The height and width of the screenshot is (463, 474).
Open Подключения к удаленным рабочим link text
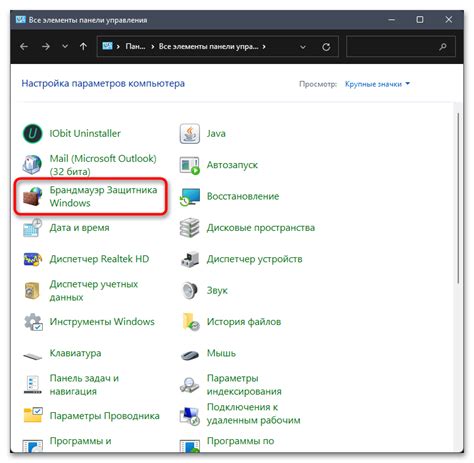point(253,414)
